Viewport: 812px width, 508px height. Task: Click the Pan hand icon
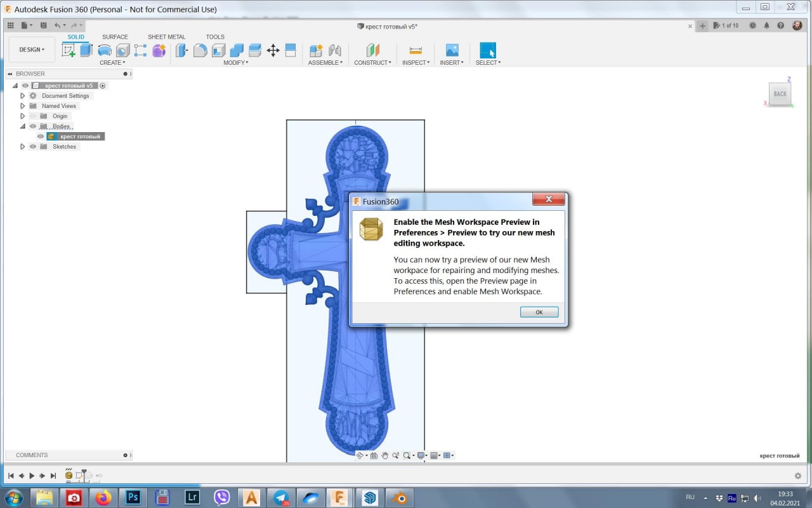(384, 455)
